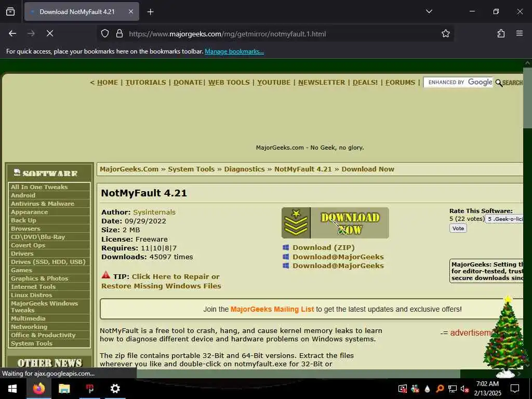Open the Firefox hamburger application menu

click(x=520, y=33)
